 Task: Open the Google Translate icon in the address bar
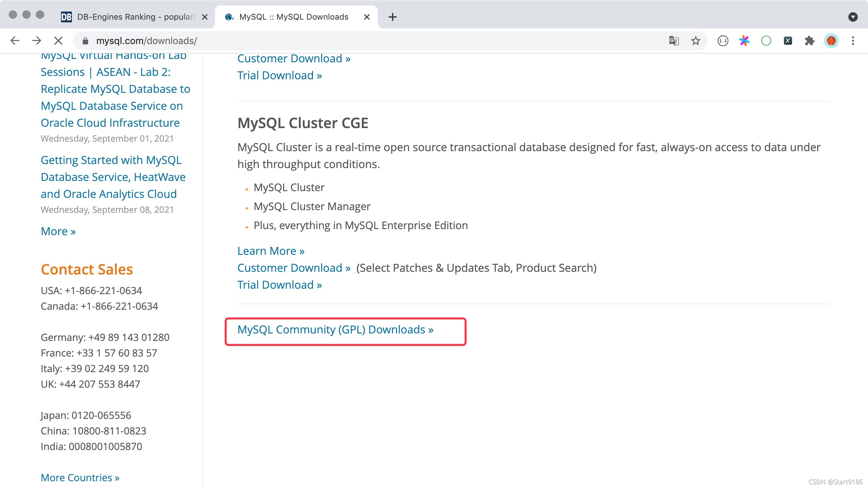tap(674, 41)
